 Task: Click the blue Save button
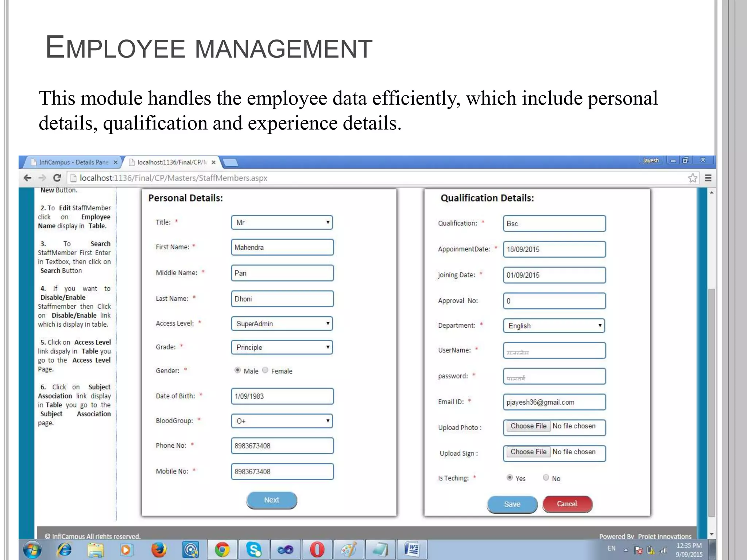pyautogui.click(x=512, y=504)
